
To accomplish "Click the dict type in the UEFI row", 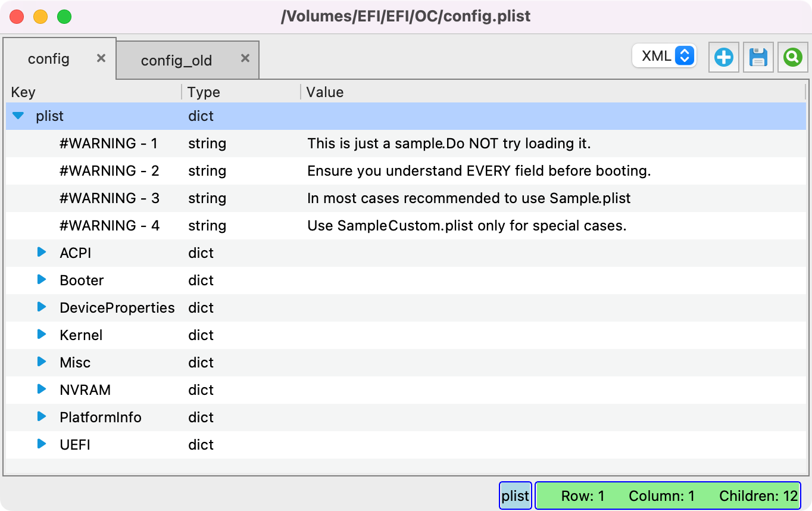I will tap(201, 445).
